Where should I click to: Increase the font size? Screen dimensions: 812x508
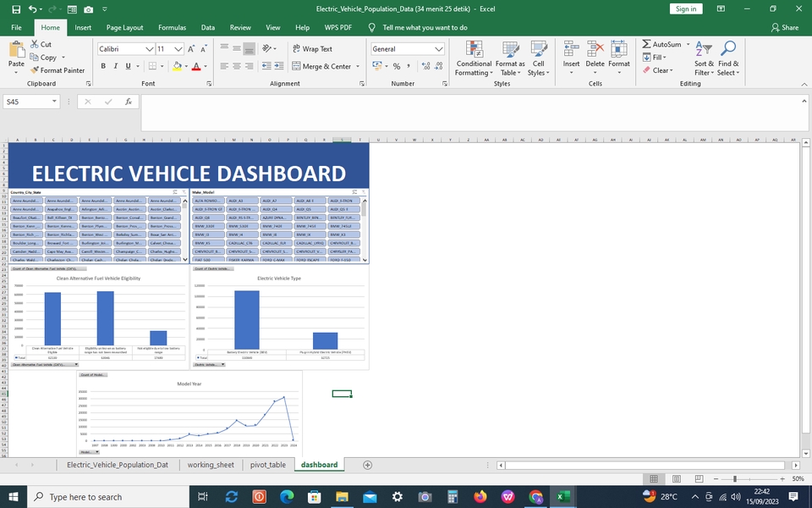pyautogui.click(x=191, y=49)
